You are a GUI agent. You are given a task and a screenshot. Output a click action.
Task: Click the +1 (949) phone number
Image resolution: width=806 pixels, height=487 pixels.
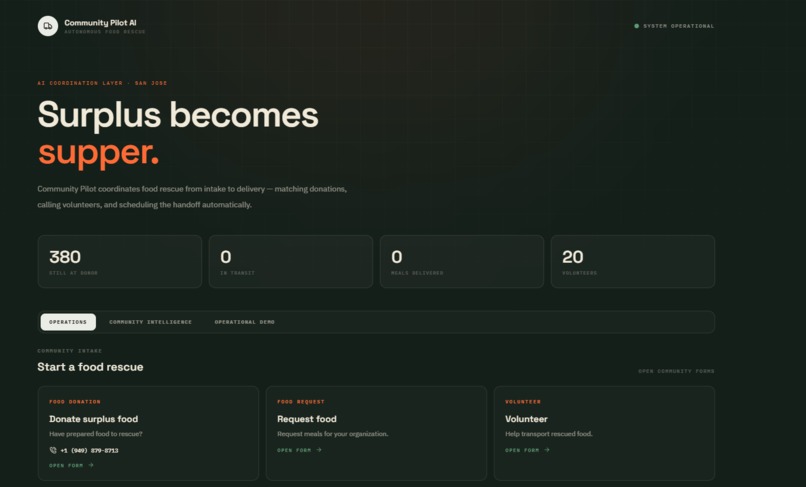point(89,450)
